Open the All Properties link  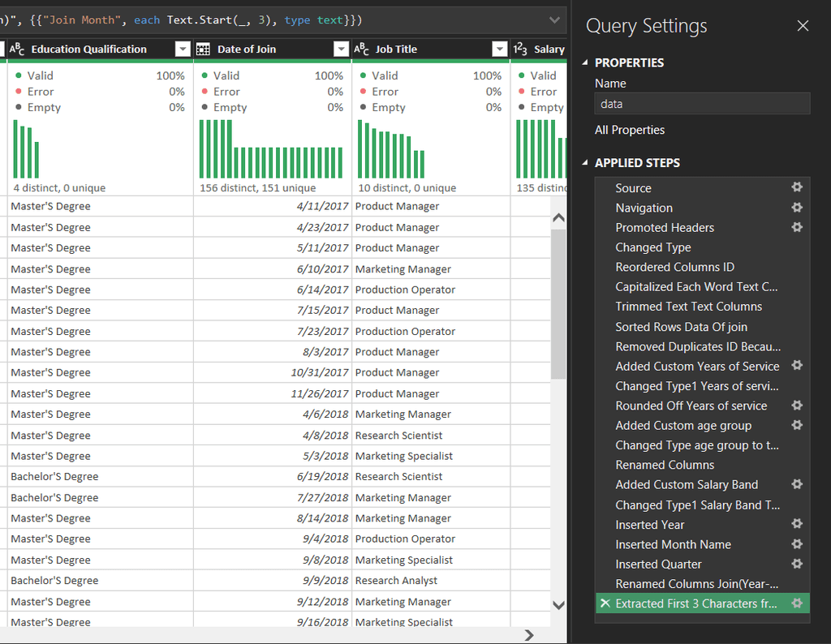point(630,130)
